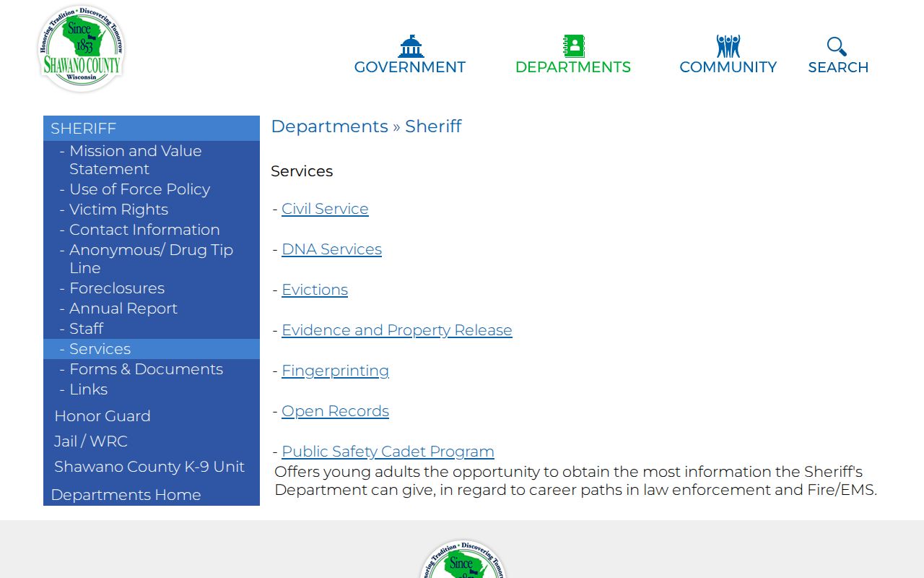Click the Search magnifying glass icon

click(837, 46)
